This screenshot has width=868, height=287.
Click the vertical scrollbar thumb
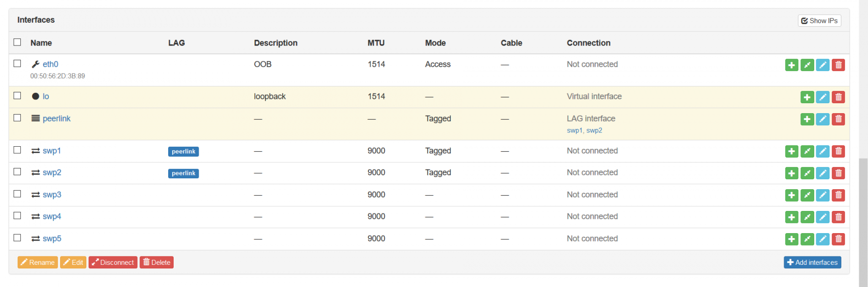tap(863, 222)
